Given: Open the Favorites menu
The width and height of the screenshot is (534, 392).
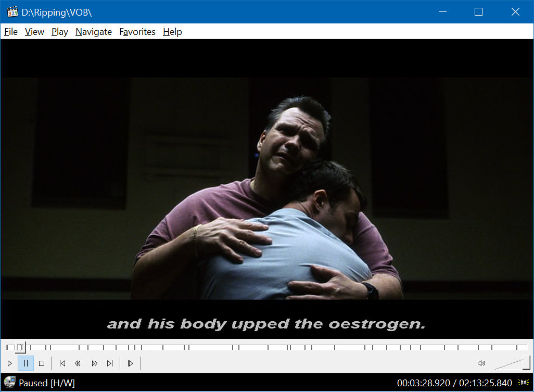Looking at the screenshot, I should (137, 32).
